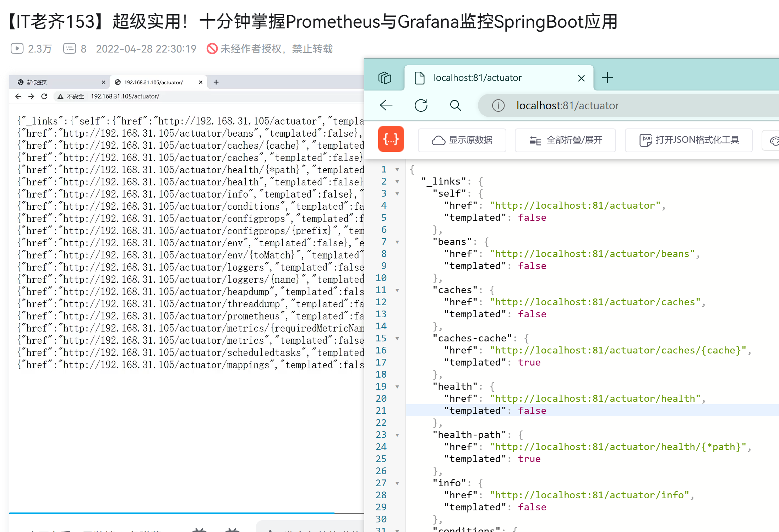This screenshot has height=532, width=779.
Task: Click 打开JSON格式化工具 button
Action: 688,140
